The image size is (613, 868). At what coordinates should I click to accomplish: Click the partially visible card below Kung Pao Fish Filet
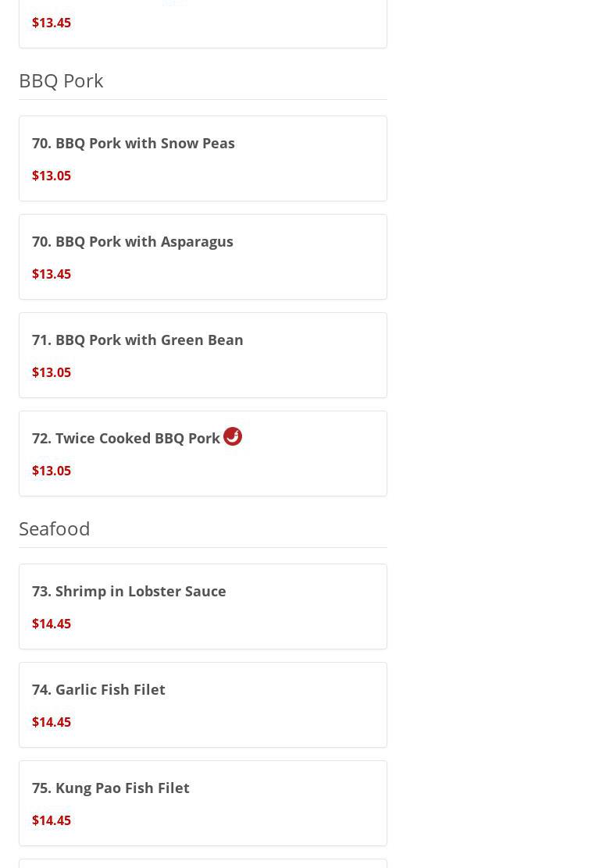203,863
